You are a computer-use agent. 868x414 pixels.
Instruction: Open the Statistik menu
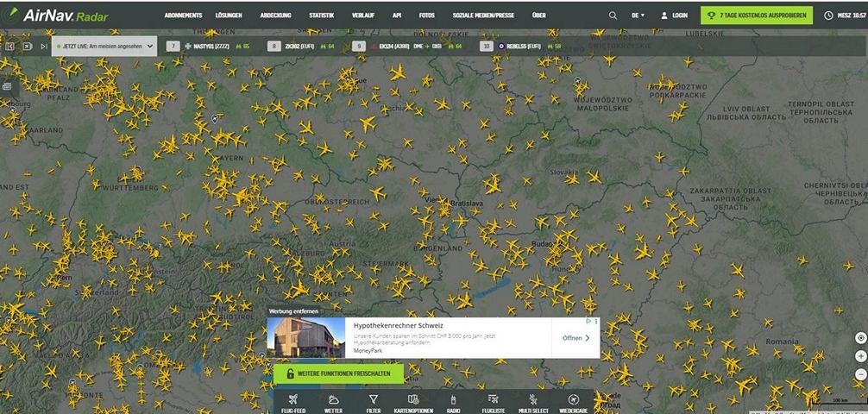point(321,16)
